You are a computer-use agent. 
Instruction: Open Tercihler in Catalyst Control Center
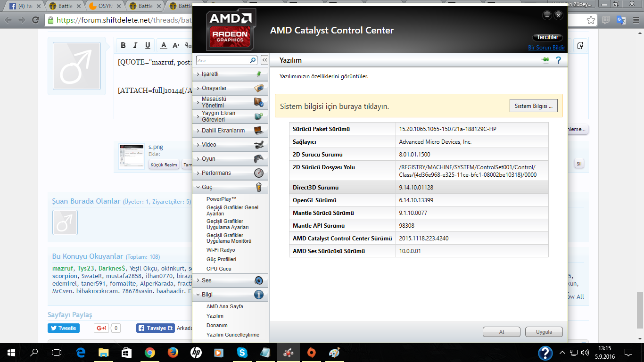(x=547, y=37)
